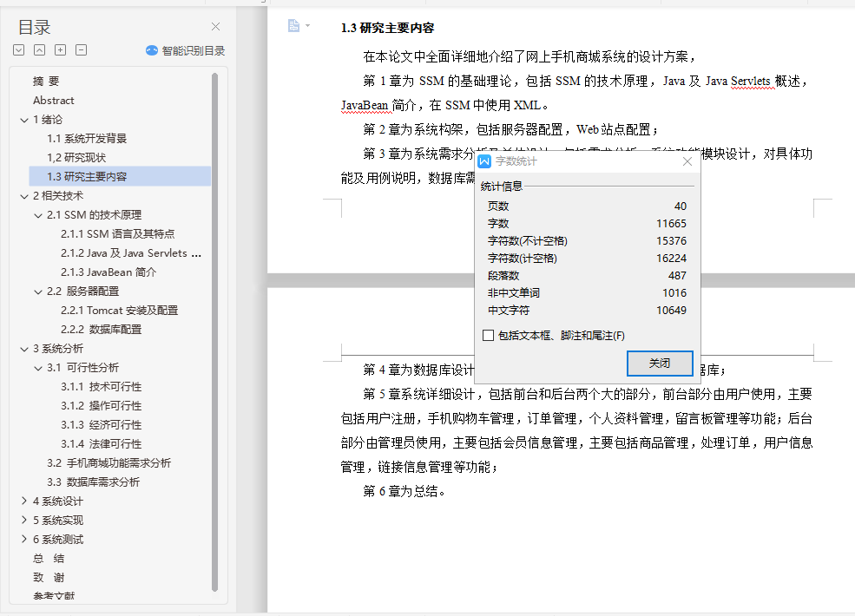Click the 页数 value 40
Viewport: 855px width, 616px height.
click(681, 206)
